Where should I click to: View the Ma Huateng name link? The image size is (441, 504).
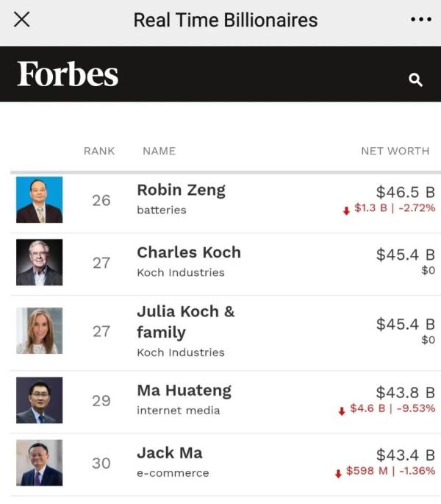coord(184,390)
